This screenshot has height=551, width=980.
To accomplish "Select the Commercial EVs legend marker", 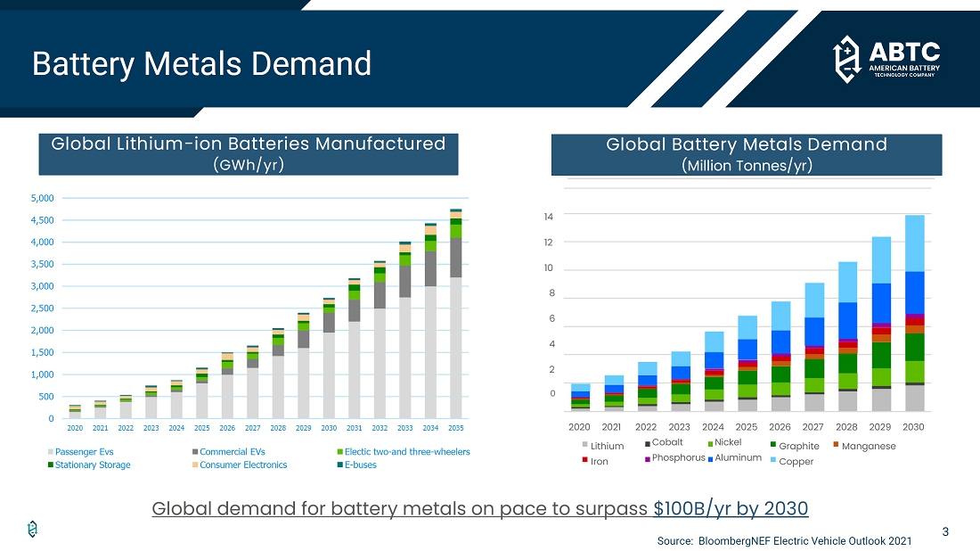I will click(195, 452).
